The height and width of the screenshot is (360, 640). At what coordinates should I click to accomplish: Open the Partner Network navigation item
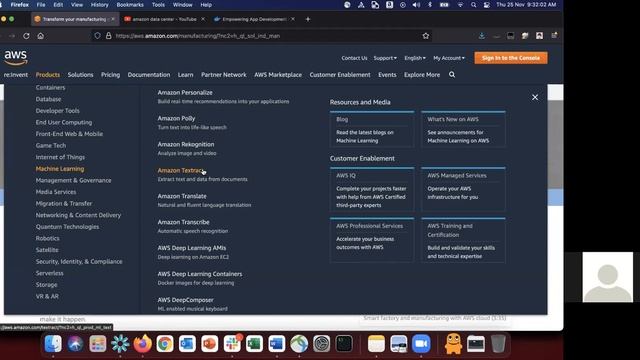pyautogui.click(x=224, y=75)
